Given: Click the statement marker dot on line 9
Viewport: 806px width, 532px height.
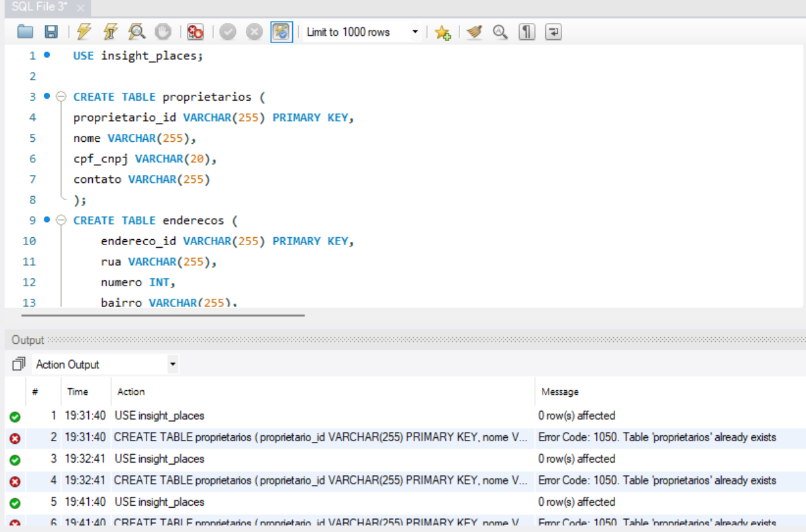Looking at the screenshot, I should point(47,220).
